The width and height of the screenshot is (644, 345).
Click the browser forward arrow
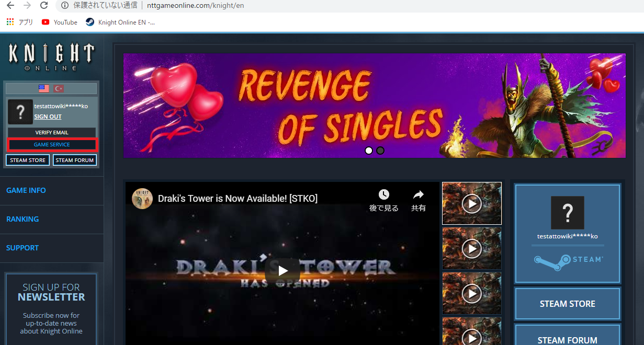coord(27,6)
